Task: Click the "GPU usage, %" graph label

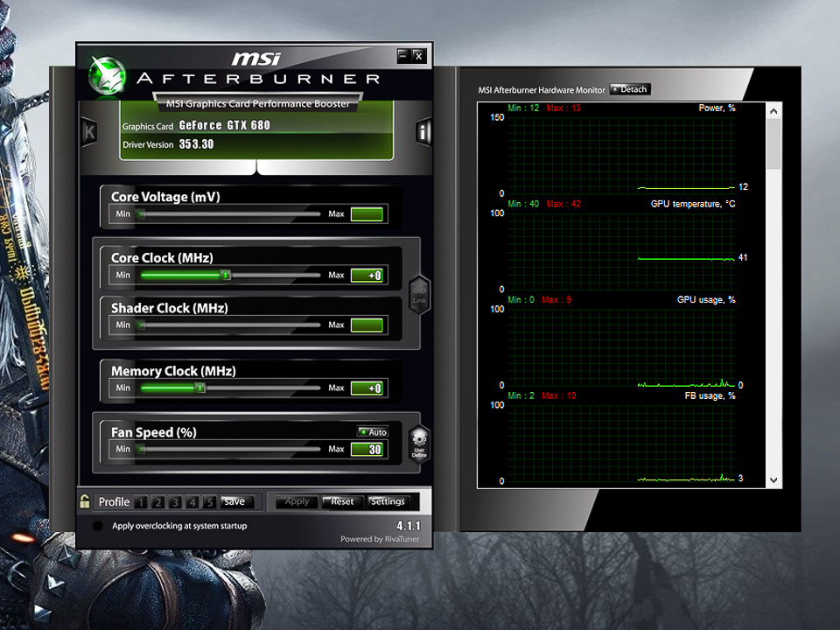Action: 706,300
